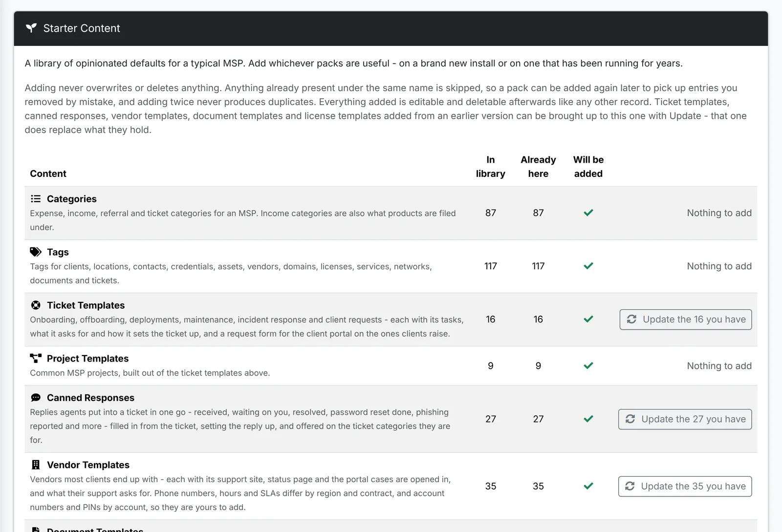
Task: Click the In library value 27 for Canned Responses
Action: coord(491,419)
